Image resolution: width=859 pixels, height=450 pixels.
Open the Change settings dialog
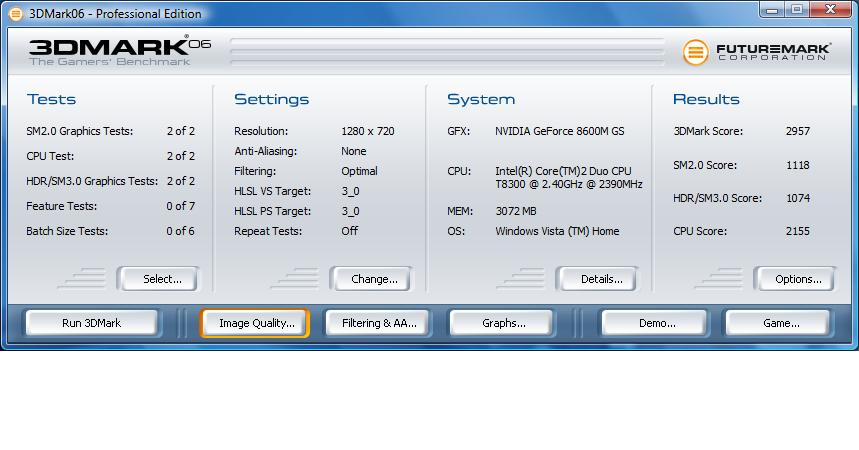click(x=371, y=279)
